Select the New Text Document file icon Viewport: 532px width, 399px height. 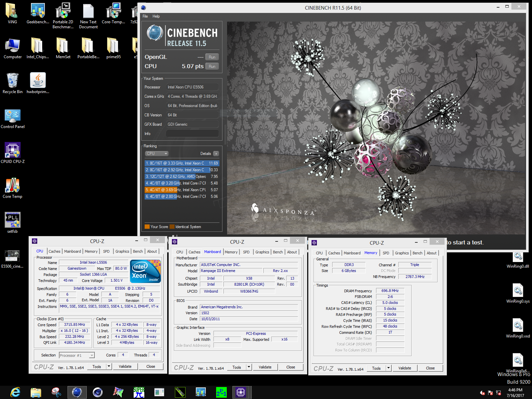click(x=88, y=16)
